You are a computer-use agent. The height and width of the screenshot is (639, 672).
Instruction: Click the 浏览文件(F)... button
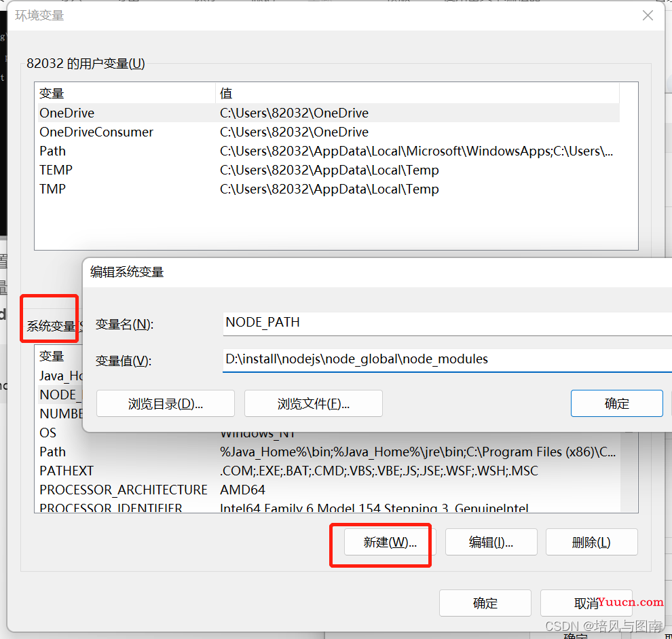coord(314,403)
